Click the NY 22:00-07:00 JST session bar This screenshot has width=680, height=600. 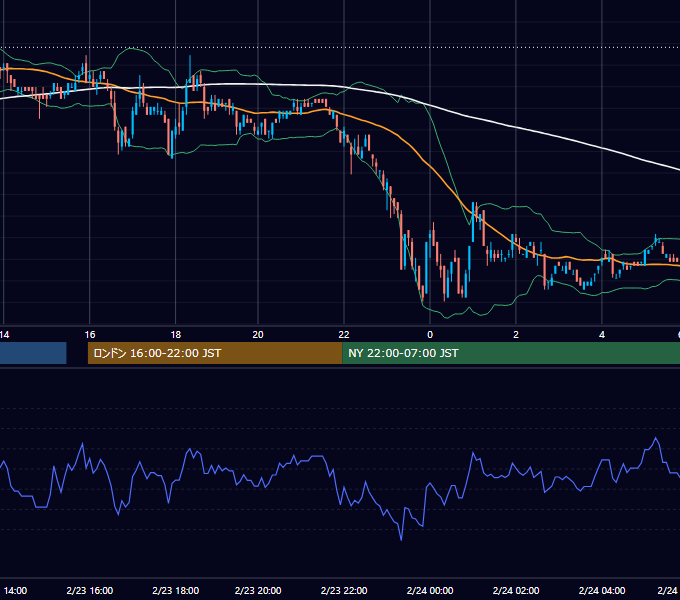coord(511,353)
